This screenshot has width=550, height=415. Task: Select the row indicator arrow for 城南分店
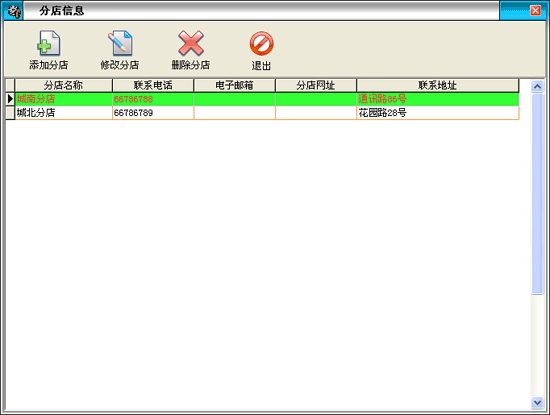coord(10,99)
